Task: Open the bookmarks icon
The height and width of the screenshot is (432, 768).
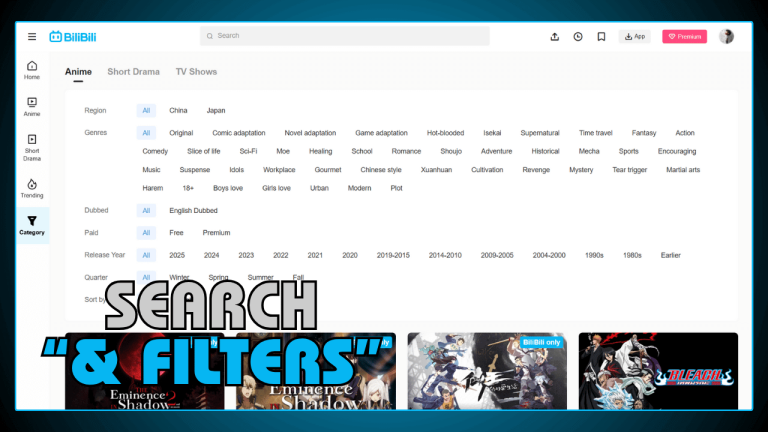Action: pyautogui.click(x=601, y=37)
